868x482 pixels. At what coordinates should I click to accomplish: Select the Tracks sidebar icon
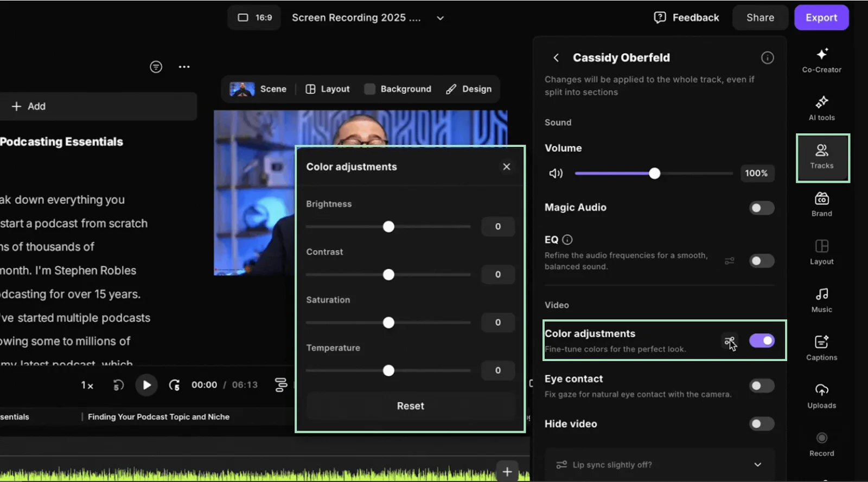(822, 157)
